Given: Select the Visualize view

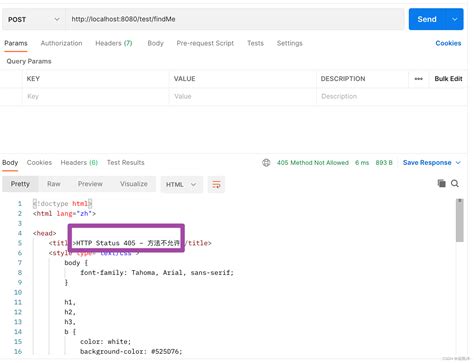Looking at the screenshot, I should pos(134,184).
